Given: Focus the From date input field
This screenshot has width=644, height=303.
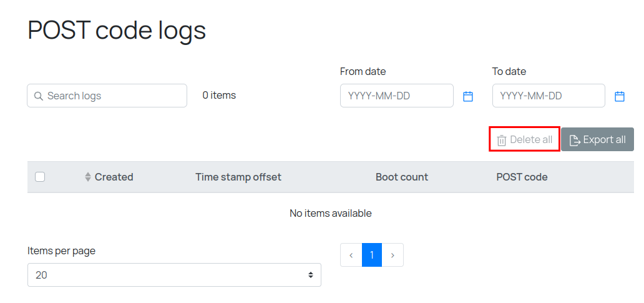Looking at the screenshot, I should (x=396, y=96).
